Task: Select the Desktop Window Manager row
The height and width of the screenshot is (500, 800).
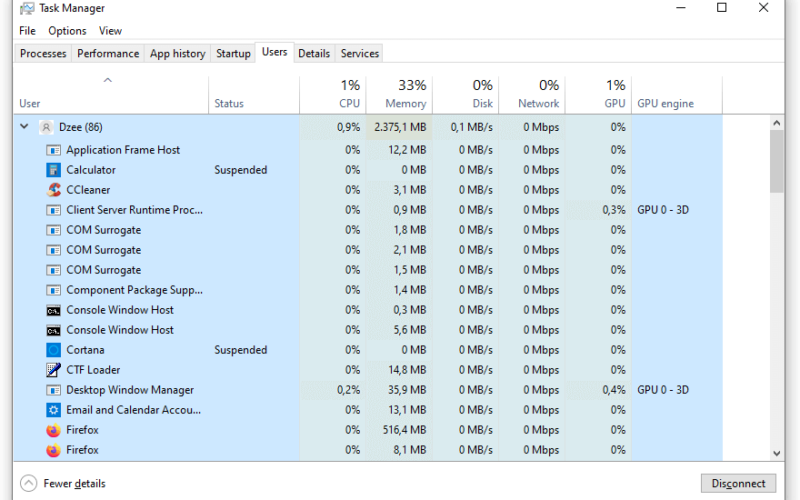Action: pos(368,390)
